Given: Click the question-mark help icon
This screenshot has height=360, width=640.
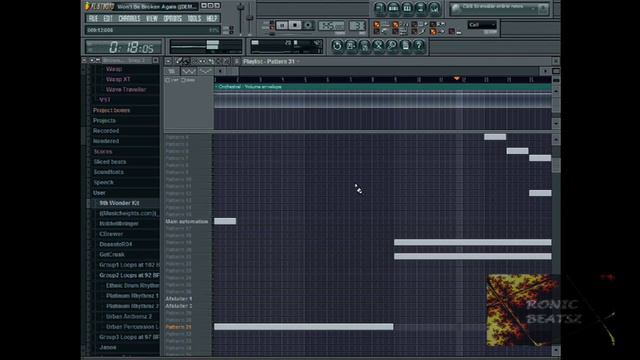Looking at the screenshot, I should (x=419, y=46).
